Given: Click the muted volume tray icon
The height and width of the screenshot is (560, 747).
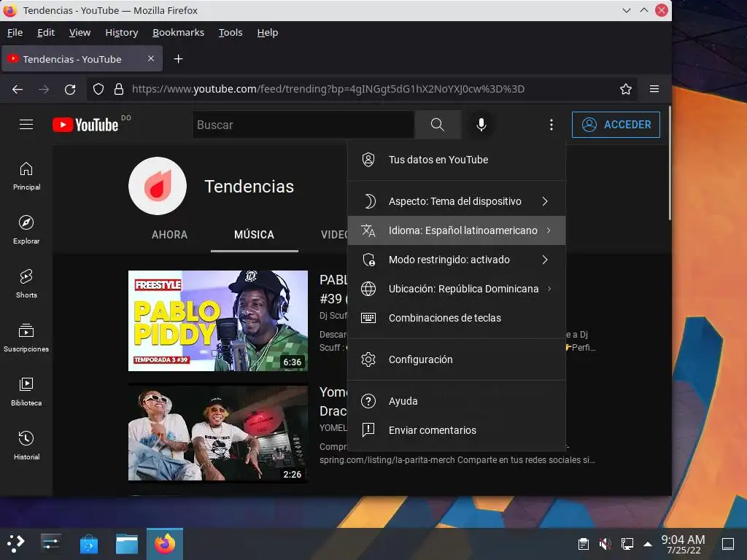Looking at the screenshot, I should pyautogui.click(x=605, y=544).
